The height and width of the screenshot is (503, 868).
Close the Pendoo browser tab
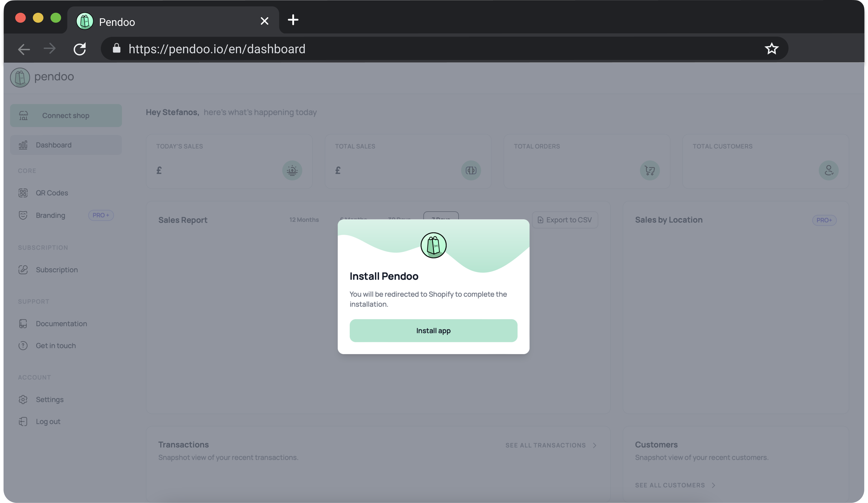click(x=264, y=21)
